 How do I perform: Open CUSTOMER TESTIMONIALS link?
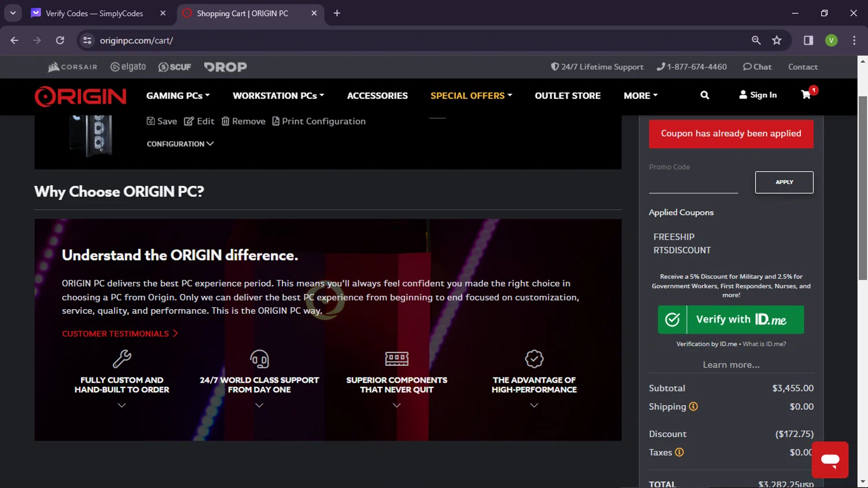[120, 333]
